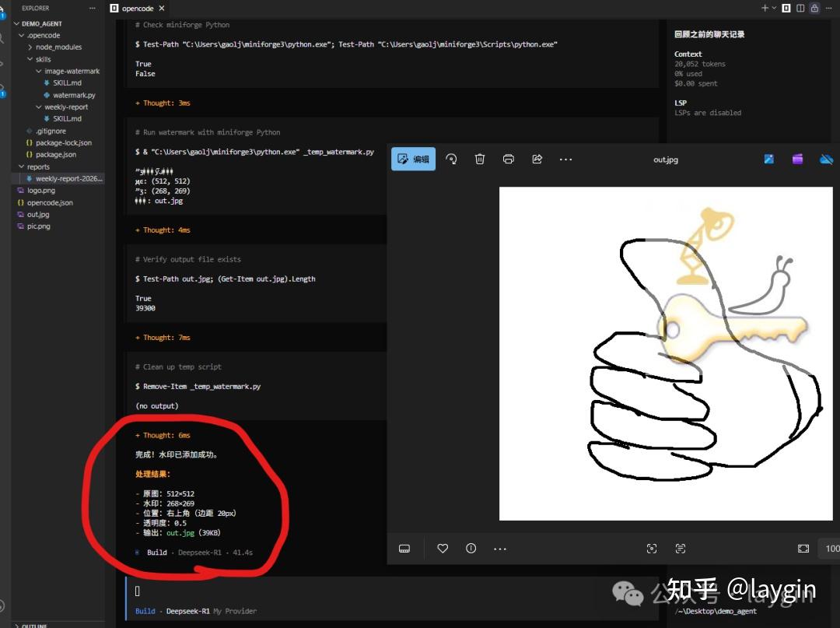Click '20,052 tokens' context value

click(x=700, y=64)
